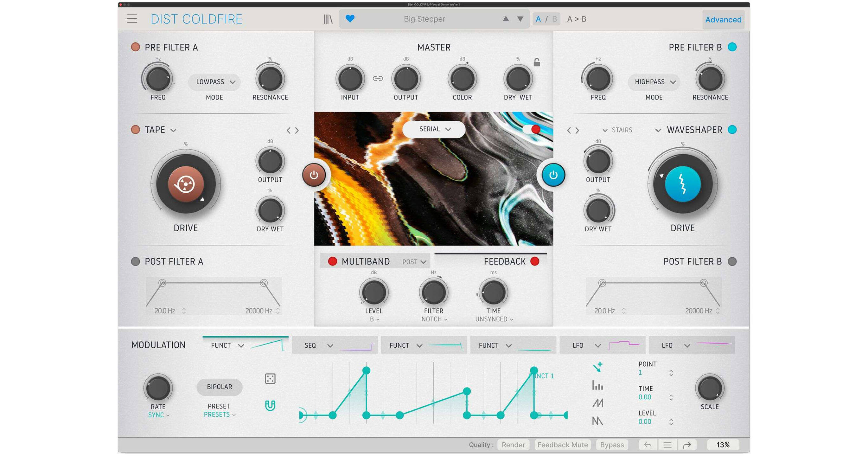Open the LOWPASS mode dropdown in Pre Filter A
The image size is (868, 456).
(x=214, y=81)
